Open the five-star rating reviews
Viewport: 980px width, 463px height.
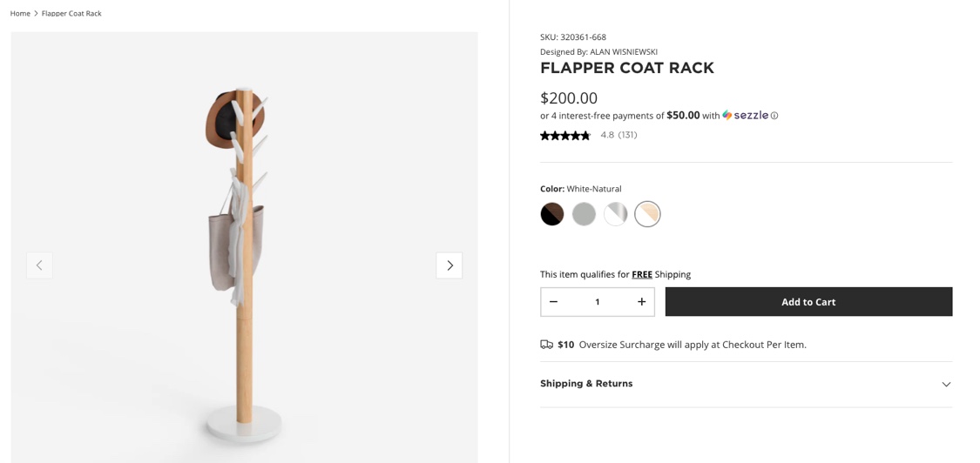565,135
